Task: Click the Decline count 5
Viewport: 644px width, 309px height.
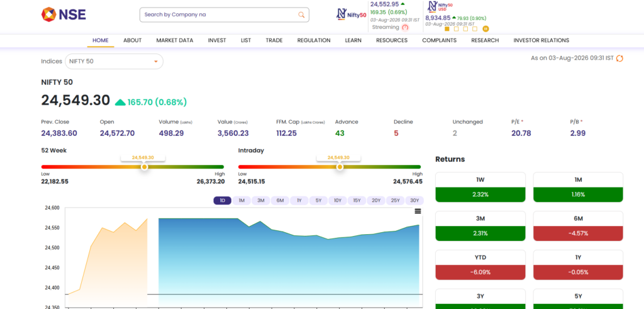Action: [x=396, y=133]
